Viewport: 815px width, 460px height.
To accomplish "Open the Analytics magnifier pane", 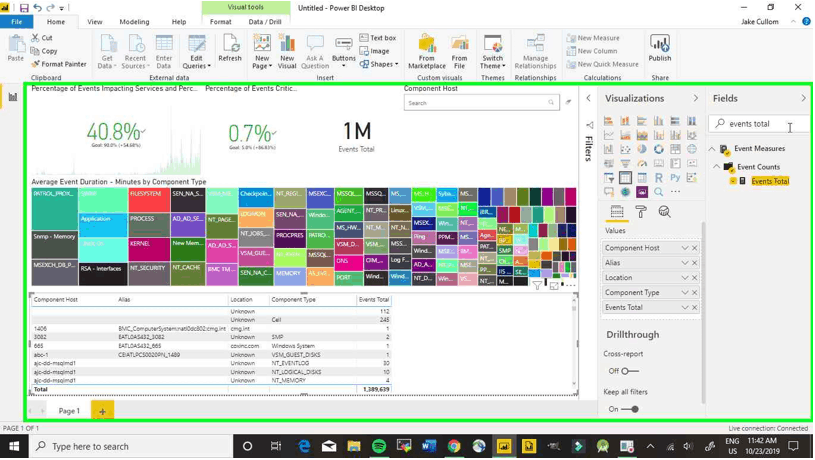I will pyautogui.click(x=664, y=212).
